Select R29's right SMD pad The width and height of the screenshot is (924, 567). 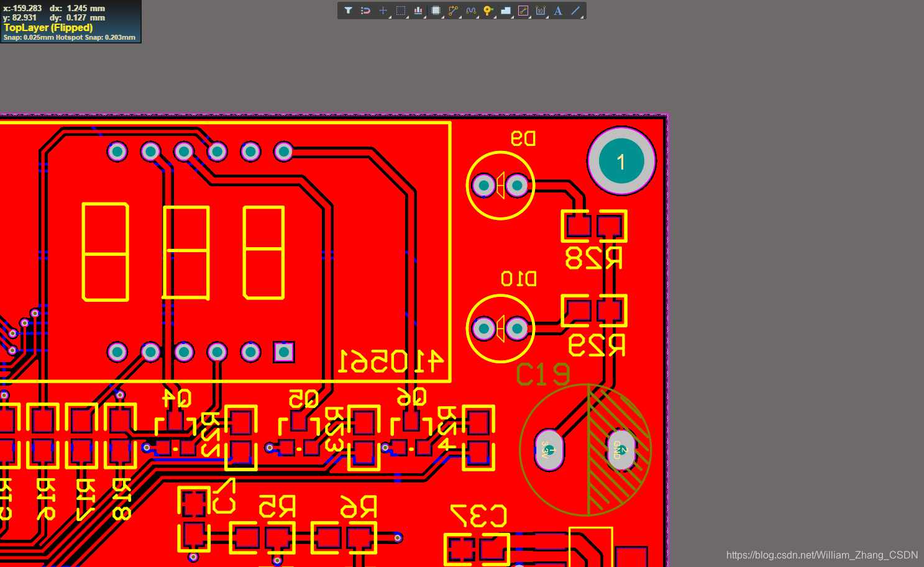tap(610, 311)
